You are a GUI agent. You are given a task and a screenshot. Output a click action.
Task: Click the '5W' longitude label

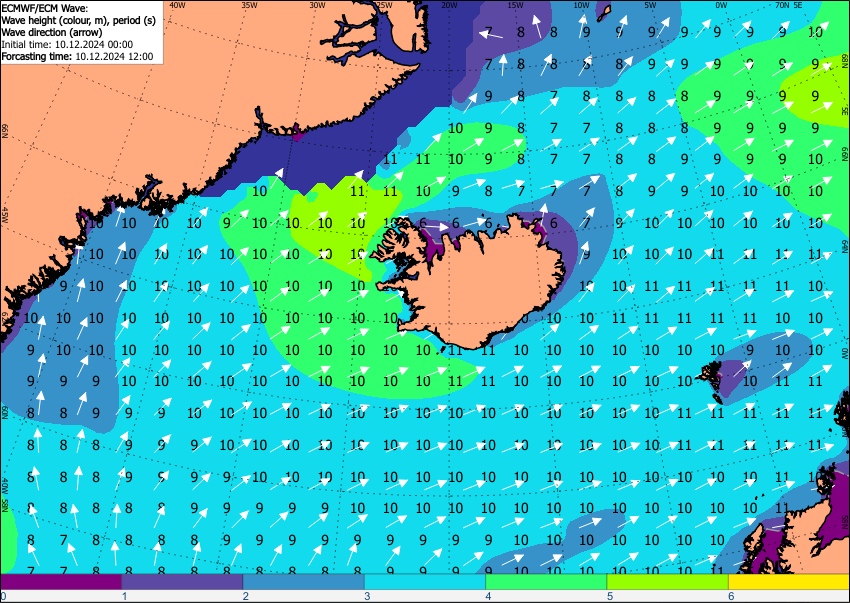pyautogui.click(x=651, y=5)
